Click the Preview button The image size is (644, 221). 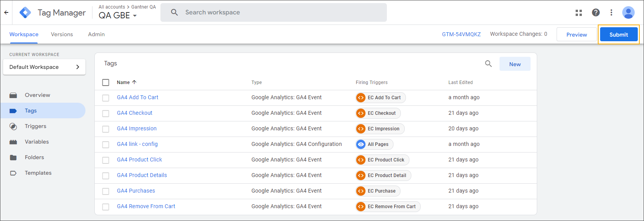tap(576, 35)
